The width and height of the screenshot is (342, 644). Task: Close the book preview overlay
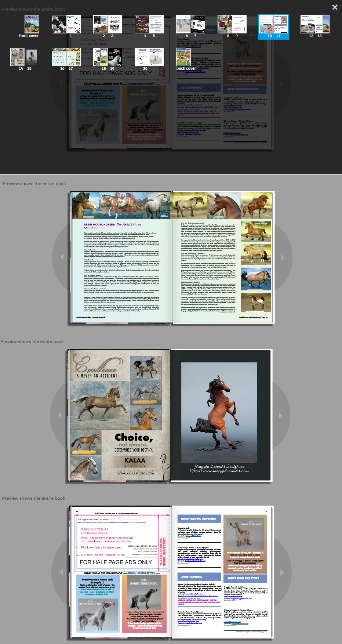click(335, 7)
